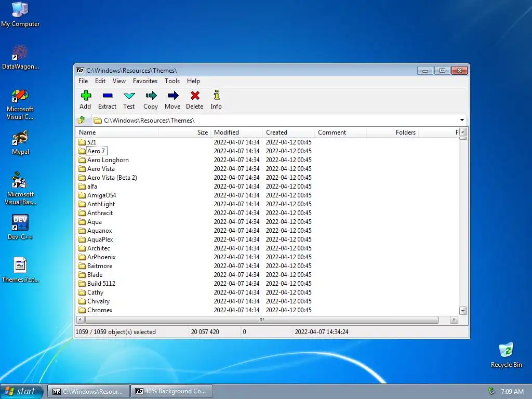532x399 pixels.
Task: Select the 521 folder icon
Action: (x=82, y=142)
